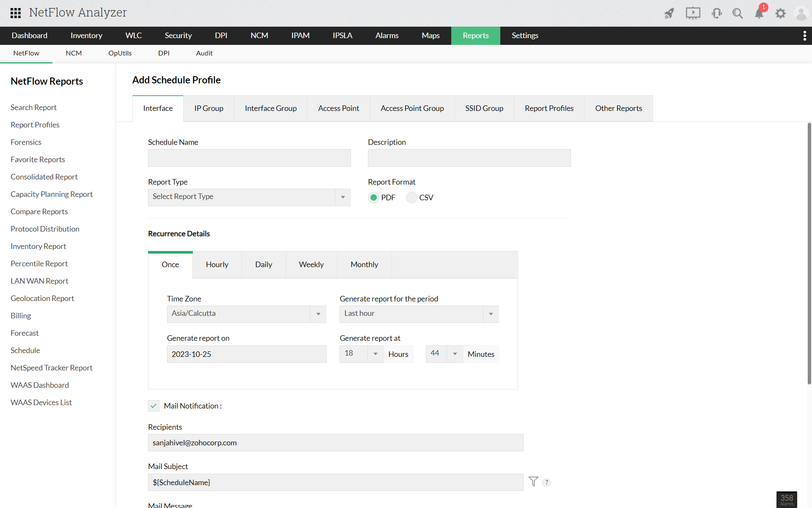Screen dimensions: 812x508
Task: Open the presentation screen icon
Action: (693, 14)
